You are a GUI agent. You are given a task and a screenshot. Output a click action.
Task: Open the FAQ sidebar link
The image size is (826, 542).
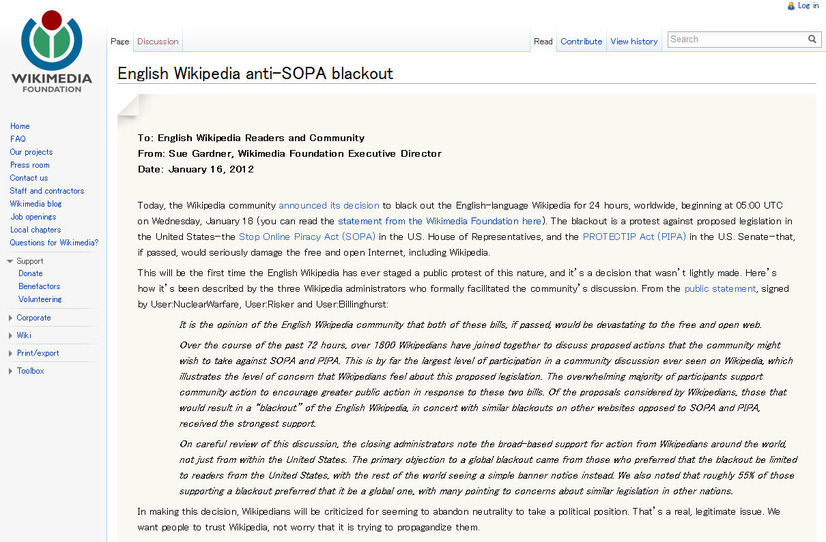pyautogui.click(x=17, y=139)
